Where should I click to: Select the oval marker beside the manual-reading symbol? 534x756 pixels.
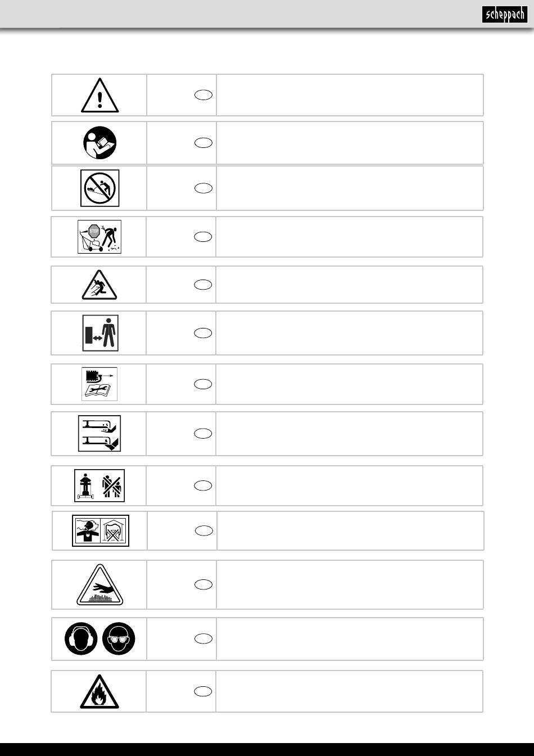coord(204,143)
